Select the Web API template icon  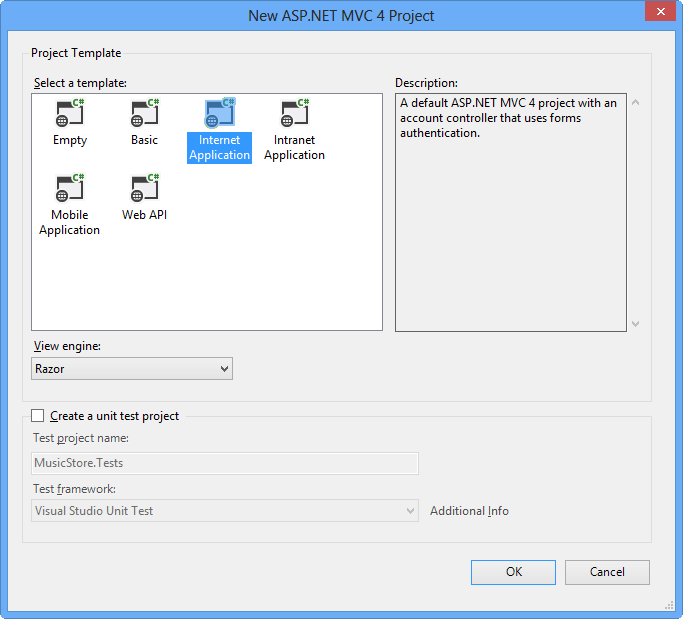pyautogui.click(x=145, y=188)
